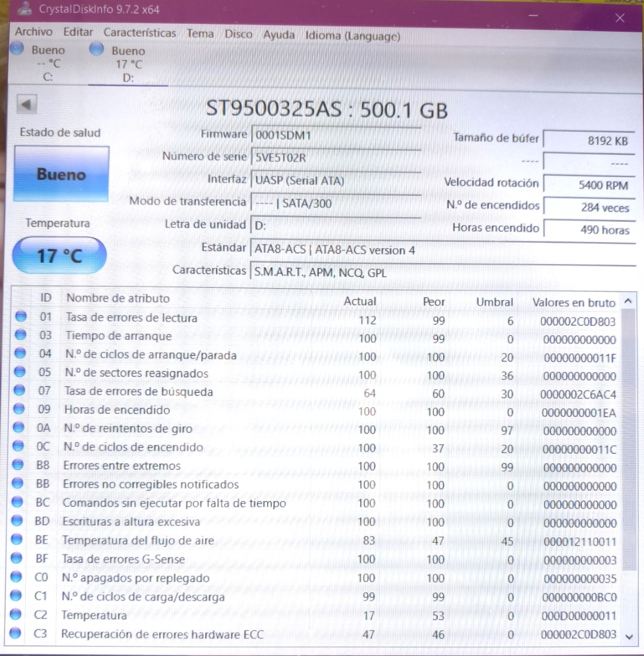Click the serial number field 5VE5T02R
Image resolution: width=644 pixels, height=656 pixels.
336,157
